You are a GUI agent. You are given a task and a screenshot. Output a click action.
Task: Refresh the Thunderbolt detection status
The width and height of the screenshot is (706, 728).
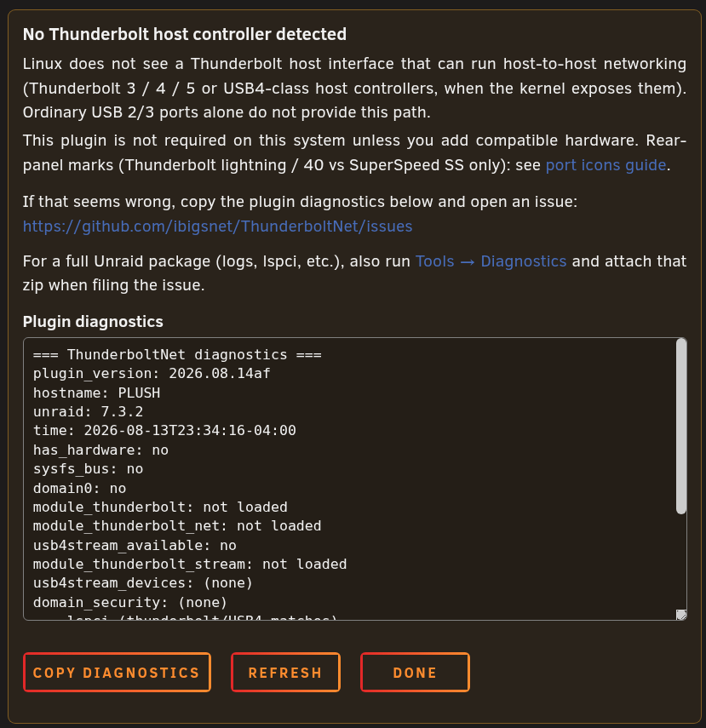point(285,673)
